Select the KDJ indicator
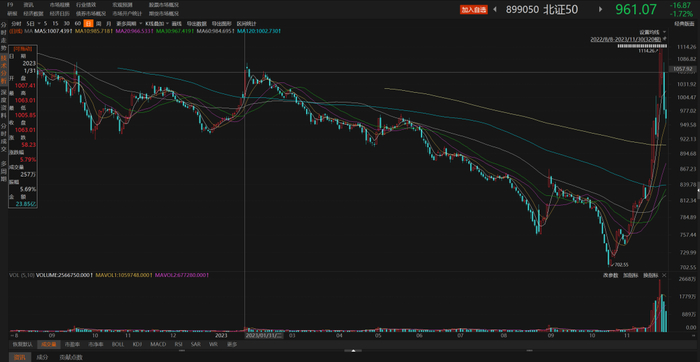The image size is (700, 362). tap(137, 344)
